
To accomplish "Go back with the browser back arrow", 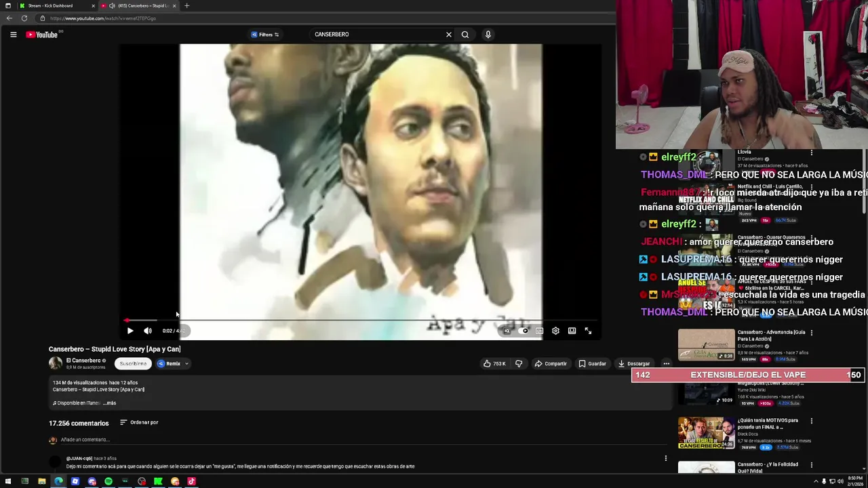I will click(x=9, y=18).
